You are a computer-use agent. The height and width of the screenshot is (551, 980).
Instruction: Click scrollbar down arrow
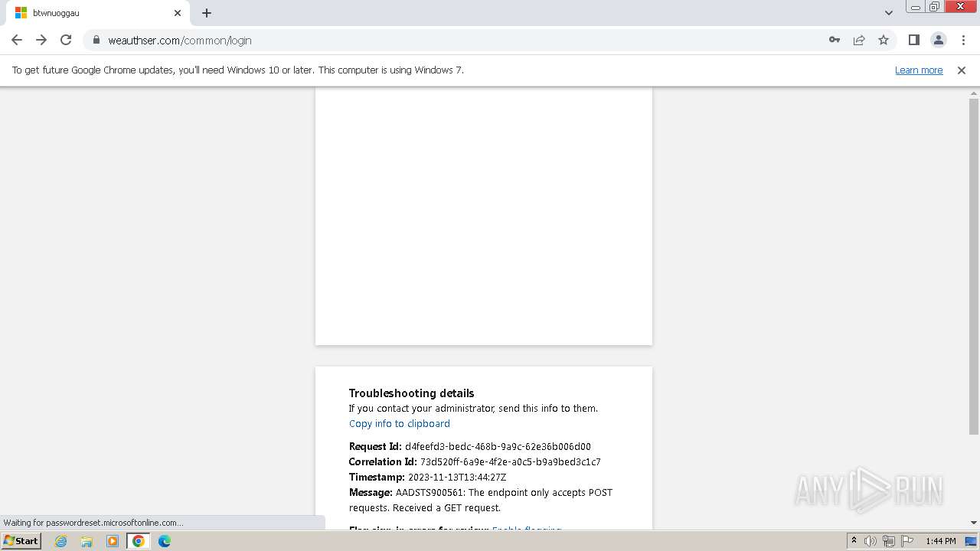[x=974, y=523]
